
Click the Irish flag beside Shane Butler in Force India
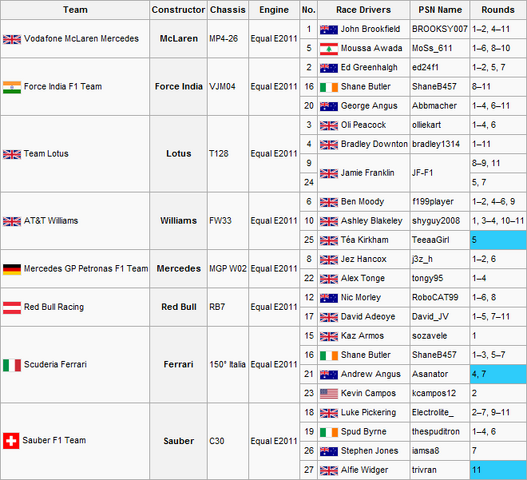pos(329,87)
